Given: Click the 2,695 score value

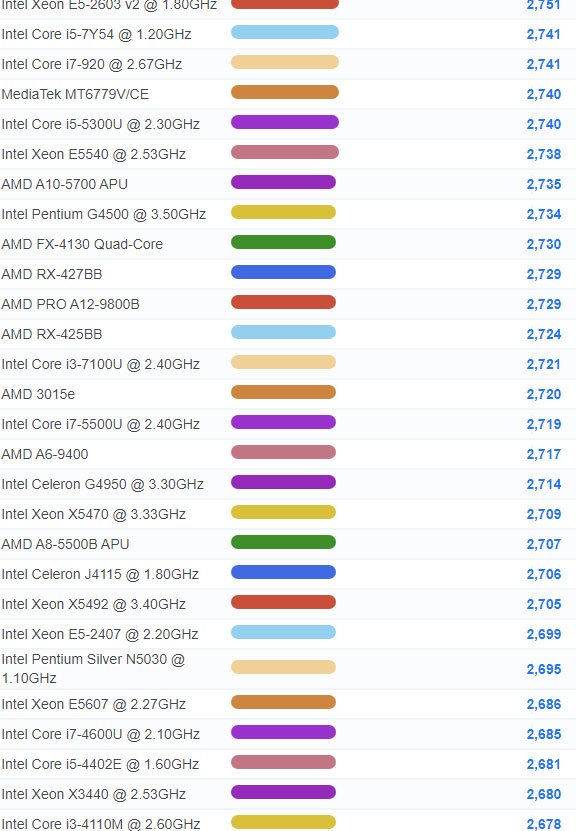Looking at the screenshot, I should click(544, 669).
